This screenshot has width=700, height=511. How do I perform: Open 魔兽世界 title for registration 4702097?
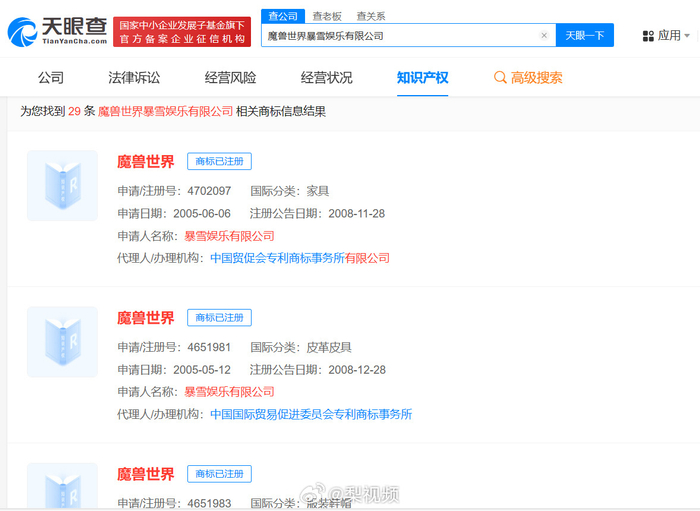pos(146,162)
